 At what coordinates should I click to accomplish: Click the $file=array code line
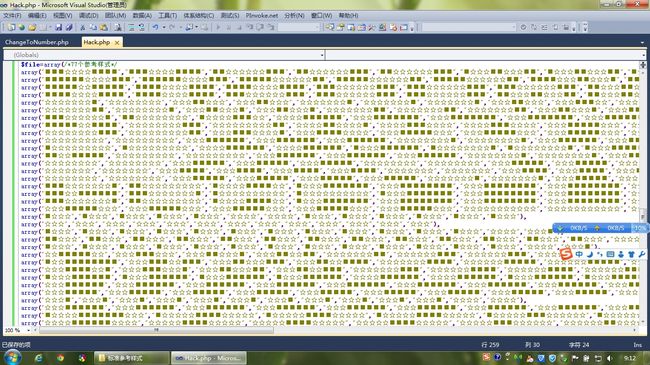[69, 65]
